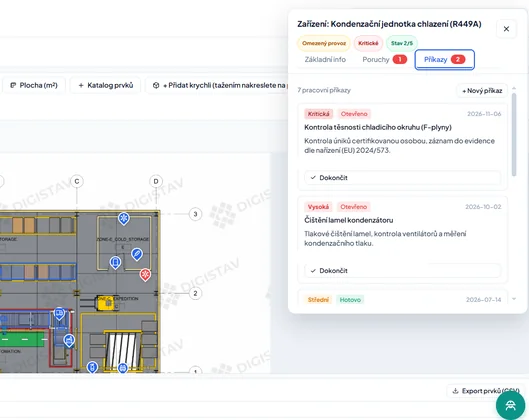Screen dimensions: 529x420
Task: Click the Otevřeno tag of Čištění lamel order
Action: [x=353, y=207]
